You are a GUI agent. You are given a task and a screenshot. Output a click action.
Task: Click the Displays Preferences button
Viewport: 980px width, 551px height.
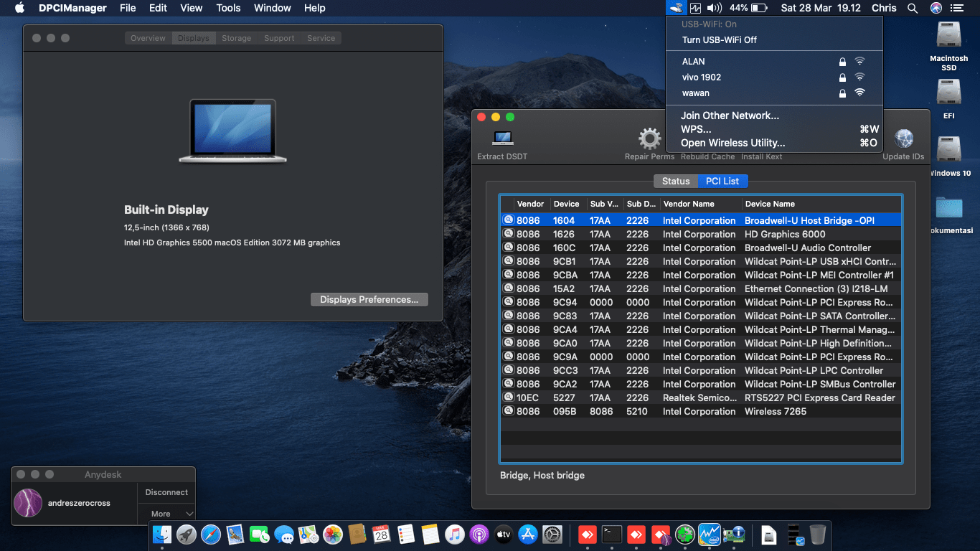[369, 300]
